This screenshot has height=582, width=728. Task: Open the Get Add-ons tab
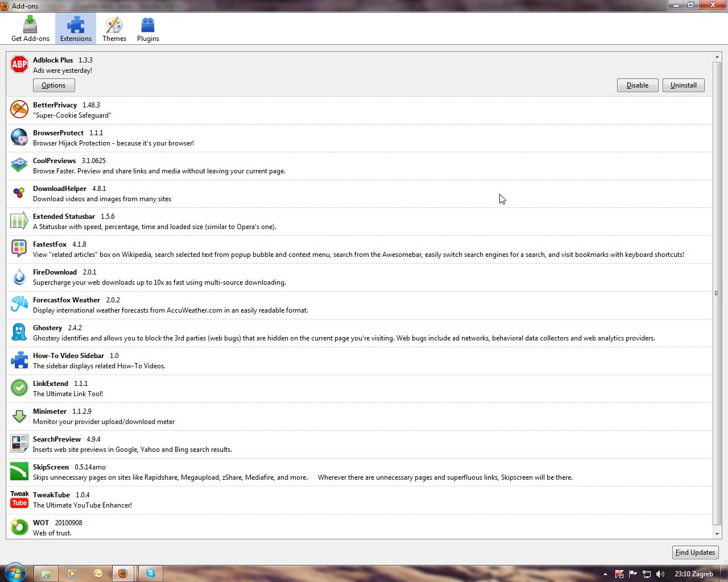[30, 28]
